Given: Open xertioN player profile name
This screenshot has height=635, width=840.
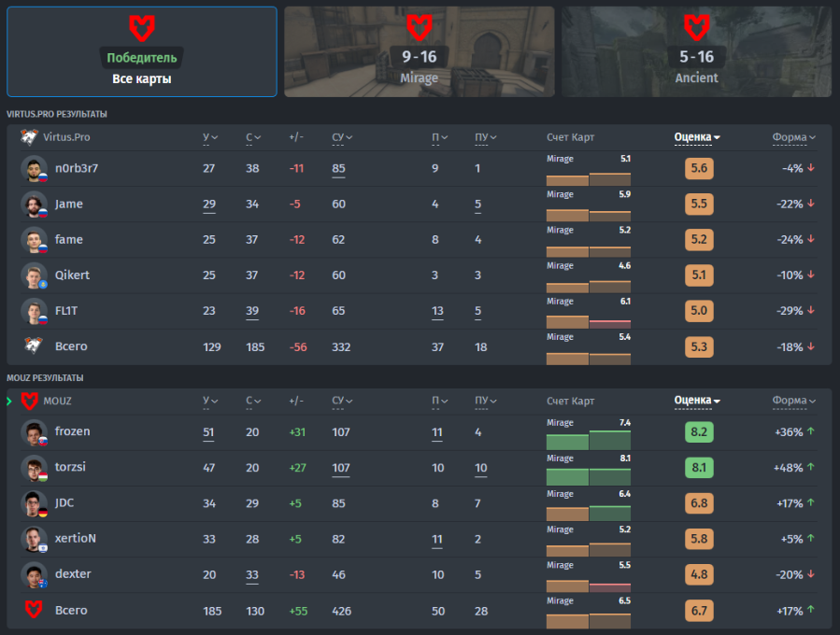Looking at the screenshot, I should (75, 538).
